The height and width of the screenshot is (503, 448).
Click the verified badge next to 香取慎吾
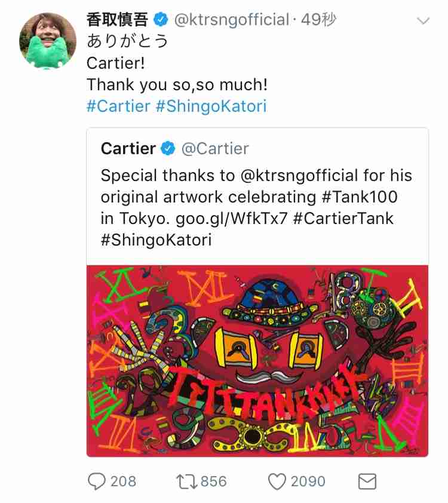[161, 20]
